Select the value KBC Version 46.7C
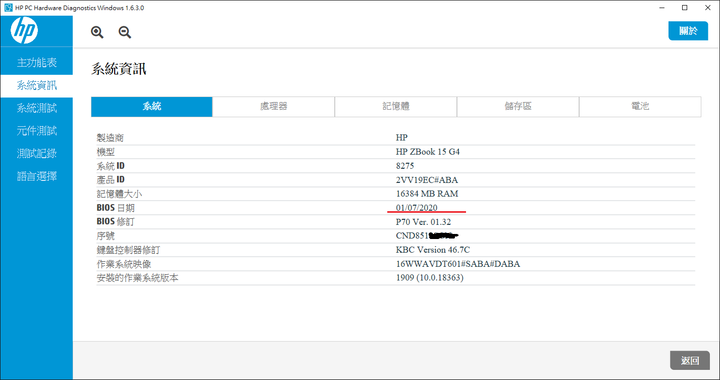The width and height of the screenshot is (720, 380). (433, 250)
